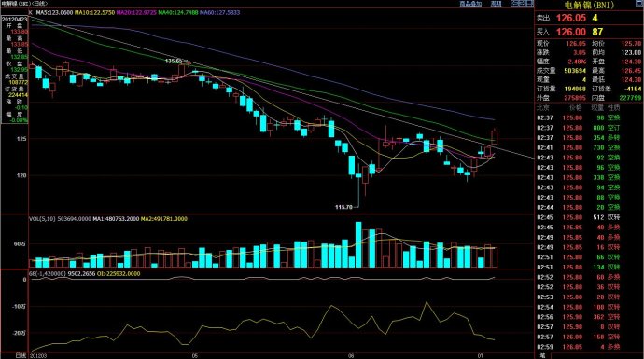644x359 pixels.
Task: Click the -4164 open interest change
Action: 633,89
